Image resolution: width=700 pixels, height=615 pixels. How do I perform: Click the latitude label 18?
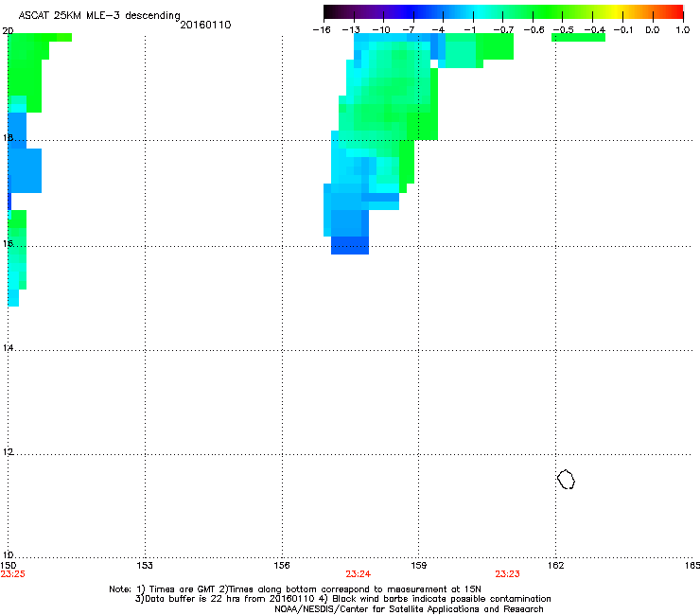click(x=8, y=137)
